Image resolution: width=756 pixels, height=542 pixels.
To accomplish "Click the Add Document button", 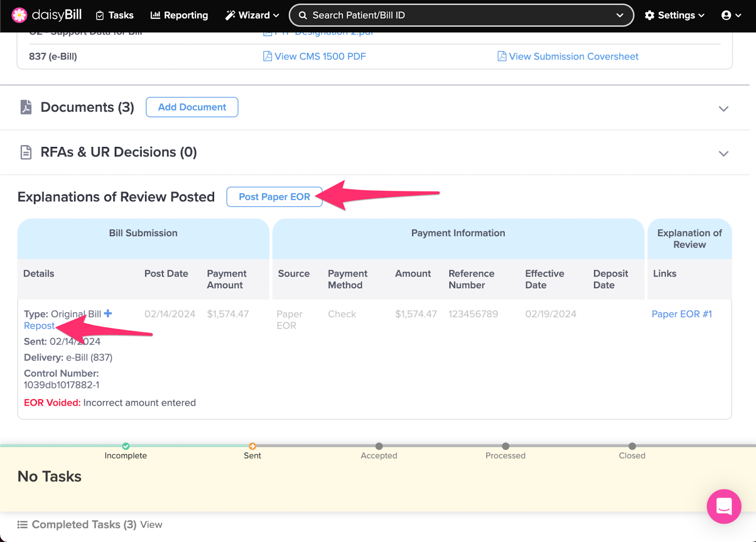I will click(x=192, y=107).
